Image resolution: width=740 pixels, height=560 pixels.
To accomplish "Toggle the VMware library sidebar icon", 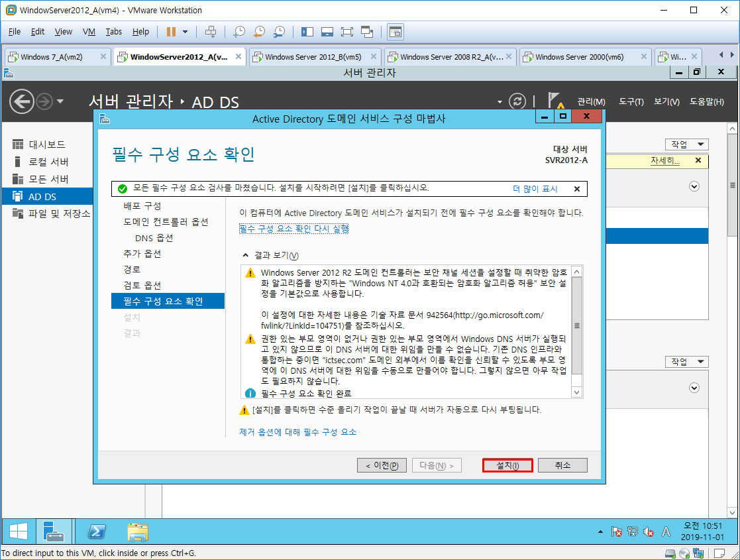I will (307, 32).
